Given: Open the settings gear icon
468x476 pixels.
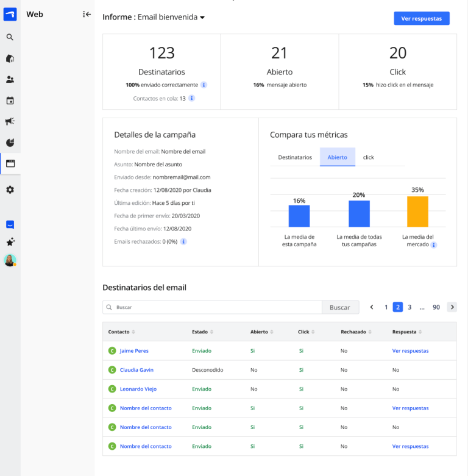Looking at the screenshot, I should pos(10,190).
